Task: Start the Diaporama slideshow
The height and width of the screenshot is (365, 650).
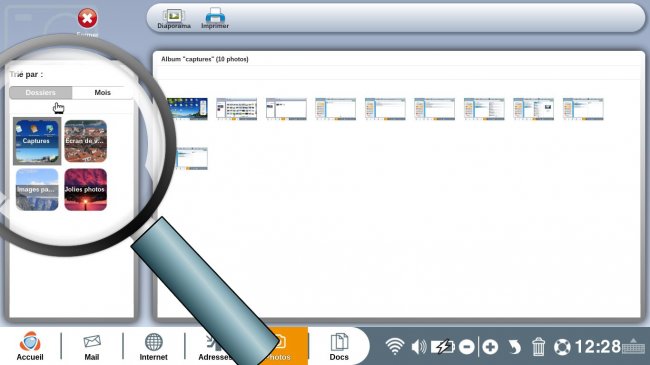Action: click(x=174, y=19)
